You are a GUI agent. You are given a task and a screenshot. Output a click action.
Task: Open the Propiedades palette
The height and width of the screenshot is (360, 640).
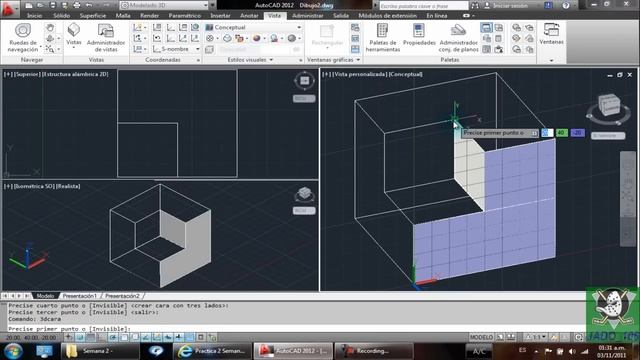click(x=419, y=35)
